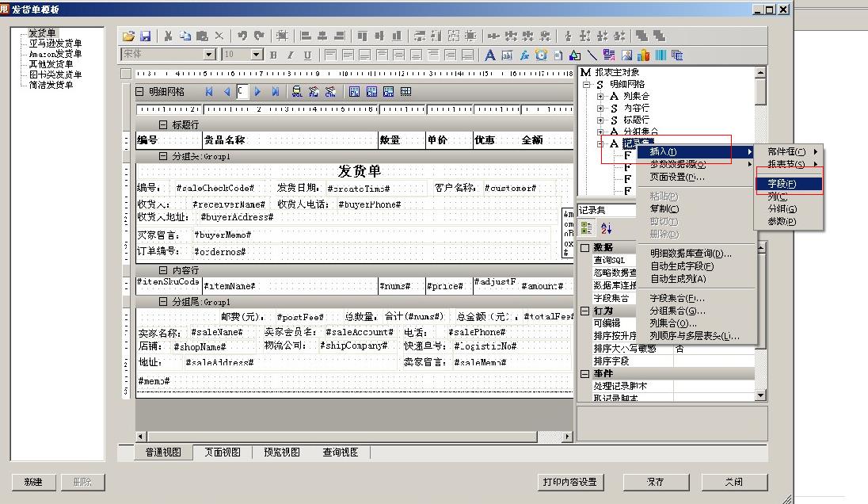Click the undo arrow icon
This screenshot has width=868, height=504.
click(242, 36)
